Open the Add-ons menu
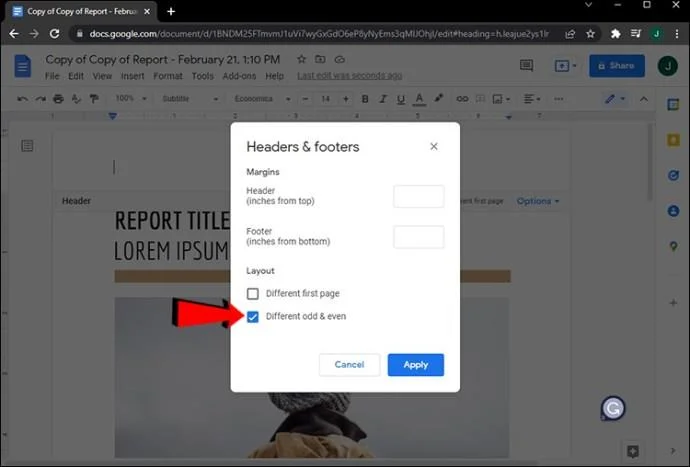 coord(239,76)
